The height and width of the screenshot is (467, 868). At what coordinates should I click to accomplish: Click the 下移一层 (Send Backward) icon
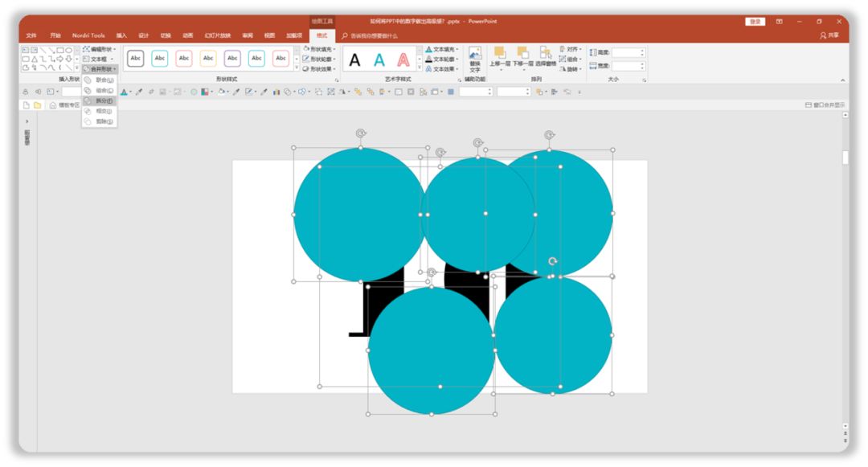[x=522, y=53]
